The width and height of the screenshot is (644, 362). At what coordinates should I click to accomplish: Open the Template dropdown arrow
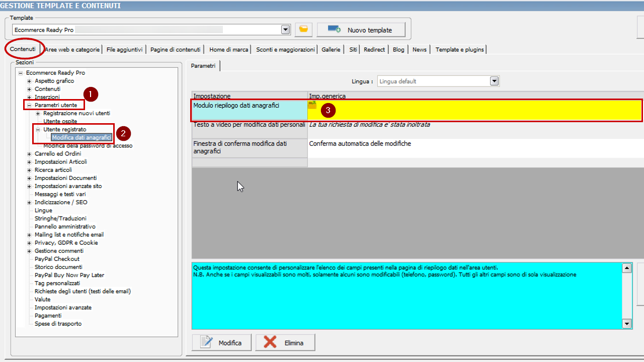[286, 30]
